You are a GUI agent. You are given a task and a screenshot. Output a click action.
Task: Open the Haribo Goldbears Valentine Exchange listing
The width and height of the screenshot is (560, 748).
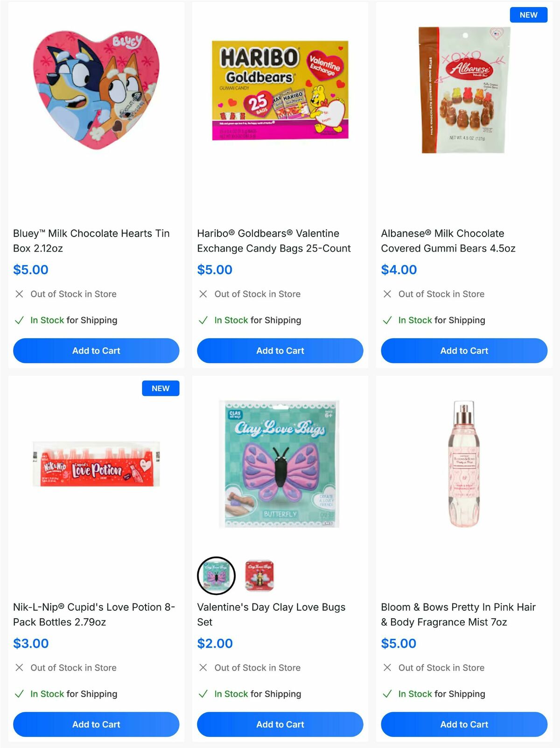[x=273, y=241]
